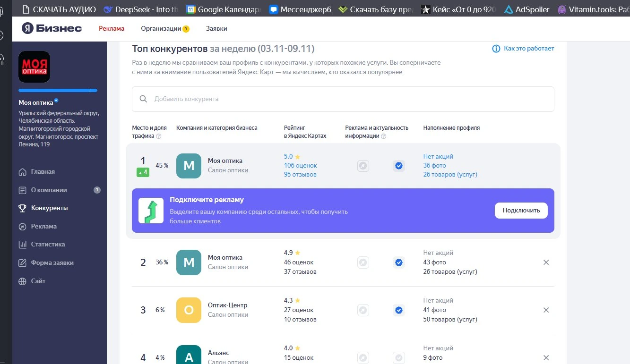Remove the rank 2 Моя оптика competitor
This screenshot has height=364, width=630.
coord(546,262)
